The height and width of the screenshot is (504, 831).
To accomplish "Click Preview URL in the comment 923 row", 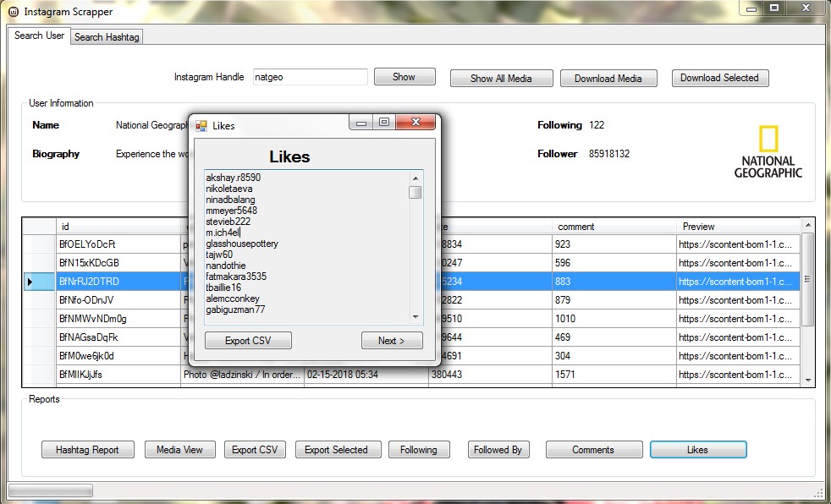I will [738, 244].
